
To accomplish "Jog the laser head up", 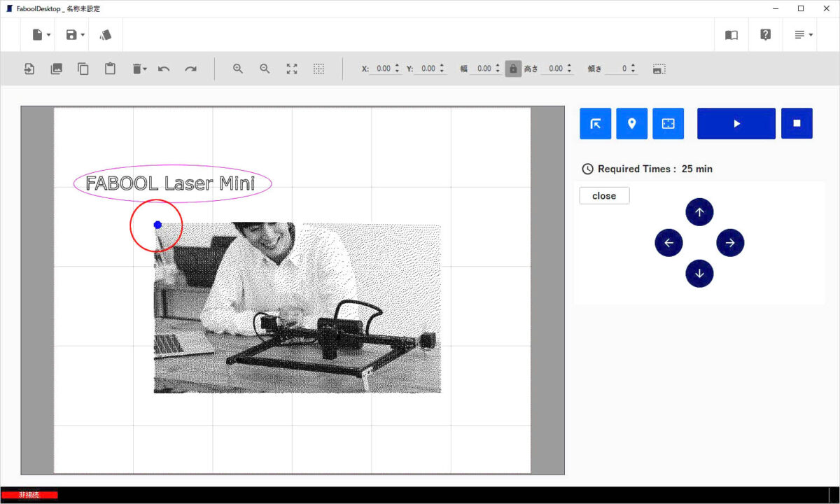I will 699,212.
